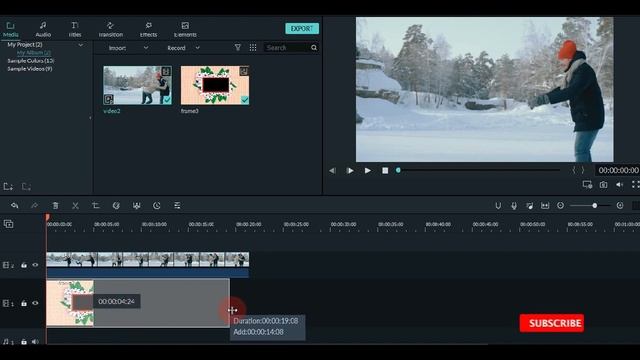Click the search magnifier icon

point(314,48)
